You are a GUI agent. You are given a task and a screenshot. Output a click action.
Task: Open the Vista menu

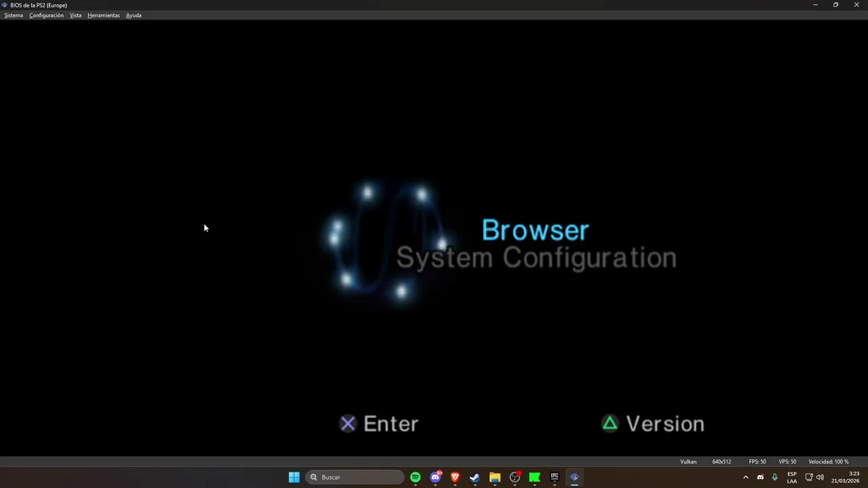75,15
